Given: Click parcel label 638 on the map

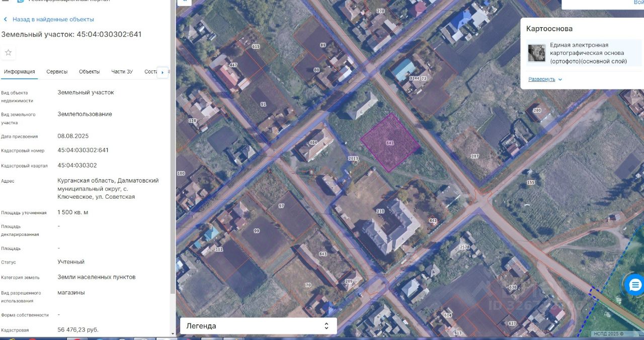Looking at the screenshot, I should point(513,287).
